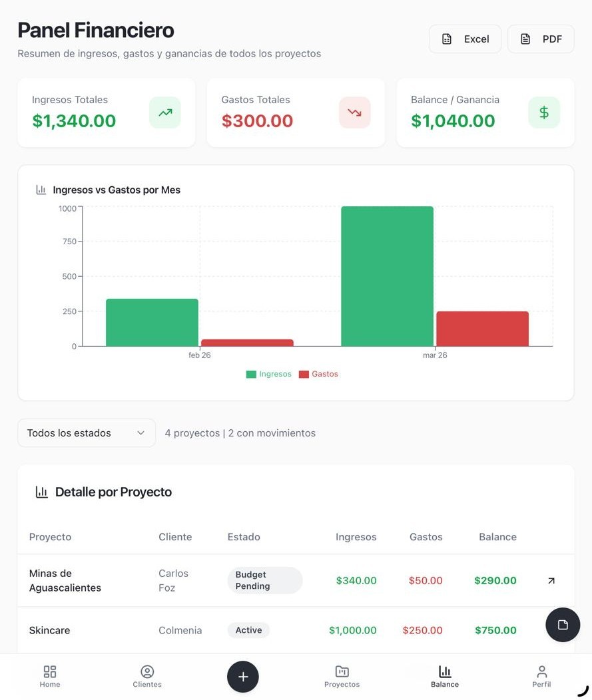Select the Balance tab
Viewport: 592px width, 700px height.
coord(445,677)
